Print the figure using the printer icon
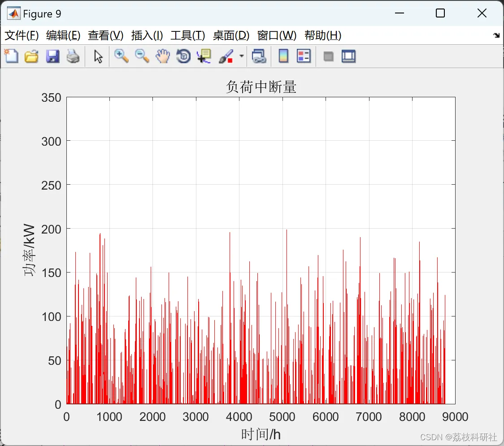The width and height of the screenshot is (504, 446). pyautogui.click(x=73, y=56)
